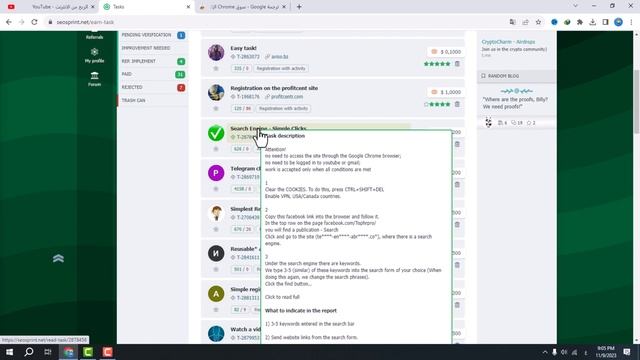640x360 pixels.
Task: Favorite the Simplest task star
Action: click(x=216, y=229)
